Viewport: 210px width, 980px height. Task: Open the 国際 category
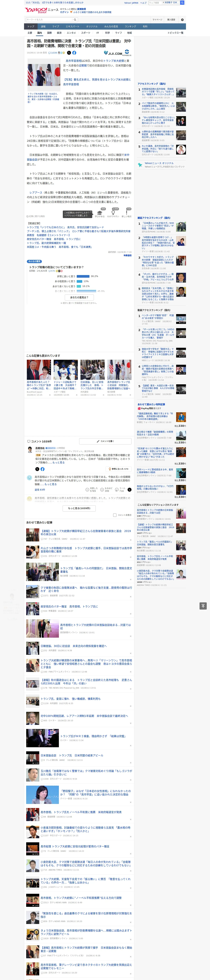(49, 33)
